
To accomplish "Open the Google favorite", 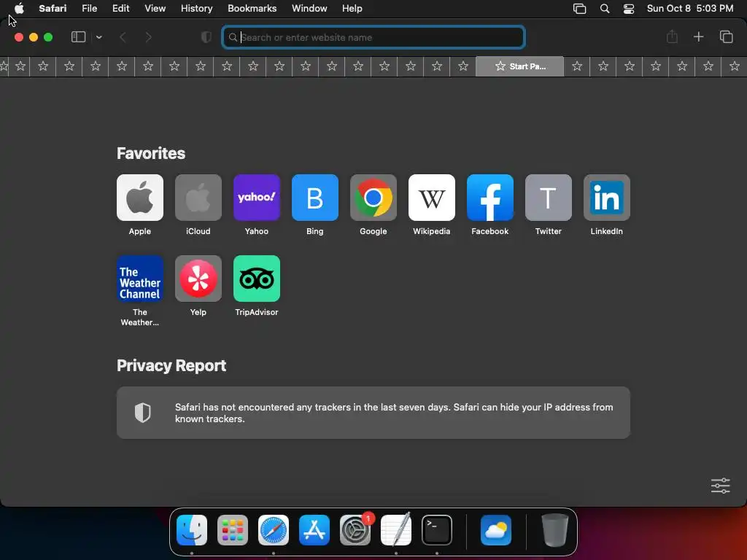I will click(373, 198).
